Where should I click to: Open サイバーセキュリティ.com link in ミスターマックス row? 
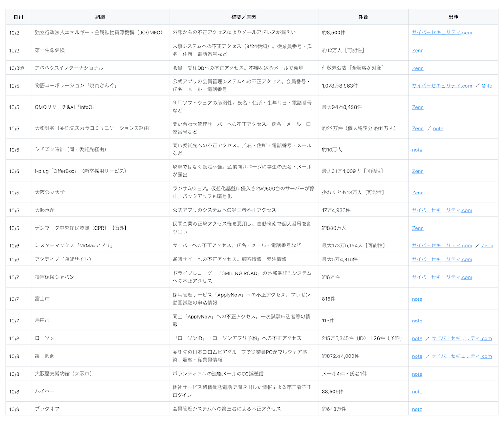click(x=442, y=246)
